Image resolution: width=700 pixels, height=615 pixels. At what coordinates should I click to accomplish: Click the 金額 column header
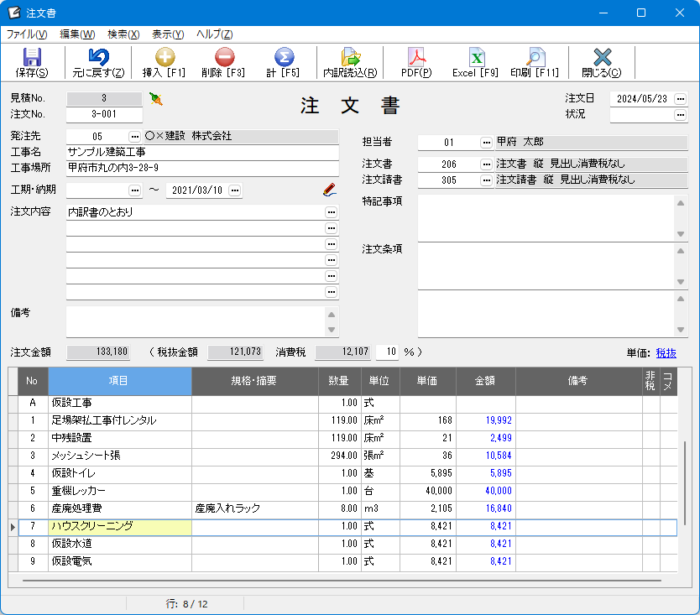[486, 381]
